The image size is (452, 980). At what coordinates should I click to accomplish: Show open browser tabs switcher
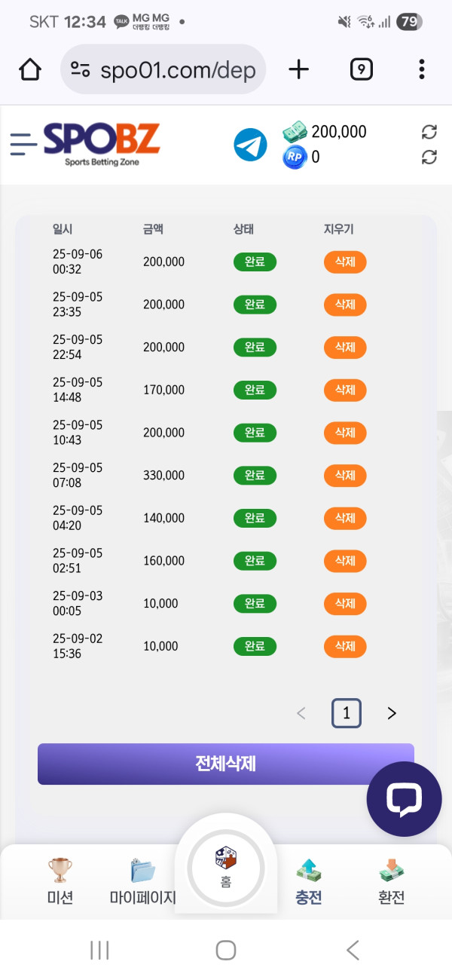click(362, 70)
